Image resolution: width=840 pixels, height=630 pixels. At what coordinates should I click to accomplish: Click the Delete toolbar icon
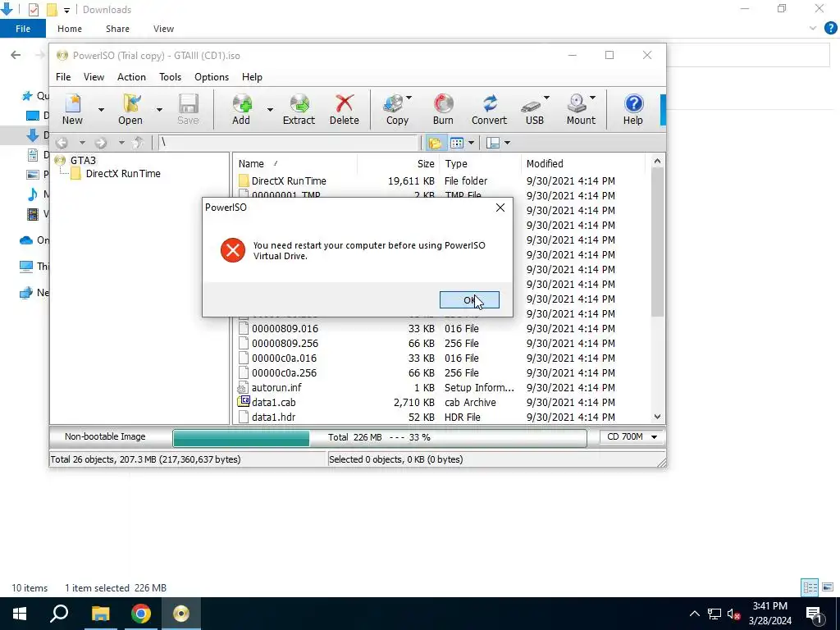[x=344, y=109]
